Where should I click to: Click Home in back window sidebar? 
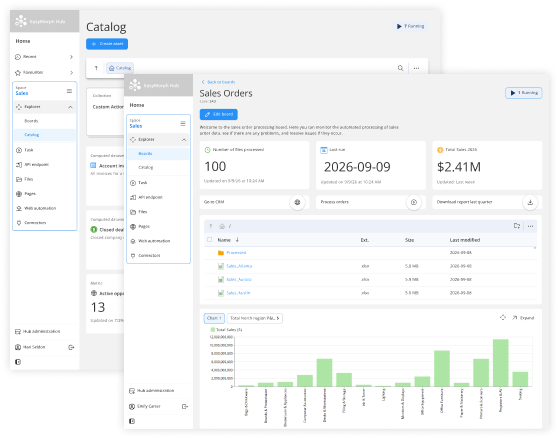click(23, 41)
